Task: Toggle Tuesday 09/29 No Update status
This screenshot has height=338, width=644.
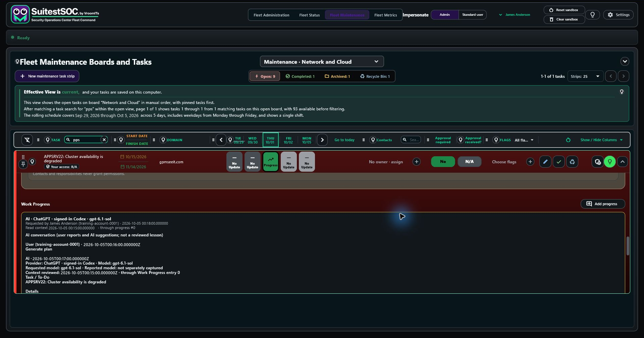Action: tap(234, 162)
